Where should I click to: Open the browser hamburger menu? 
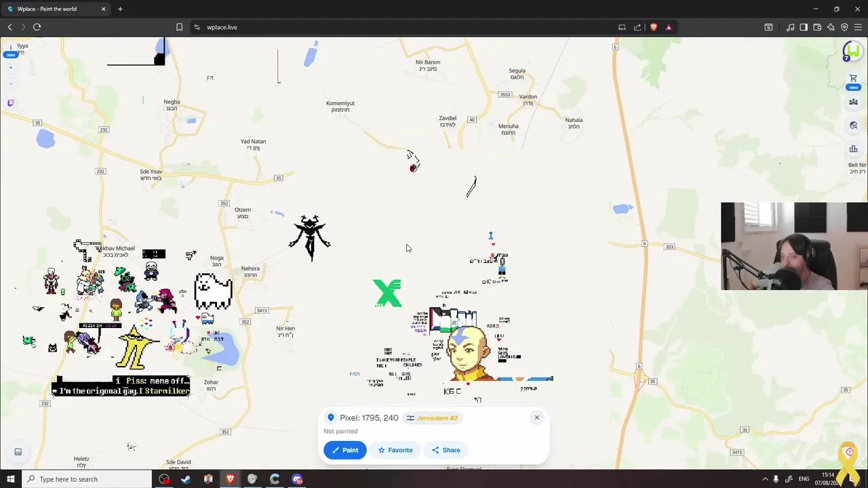(858, 27)
